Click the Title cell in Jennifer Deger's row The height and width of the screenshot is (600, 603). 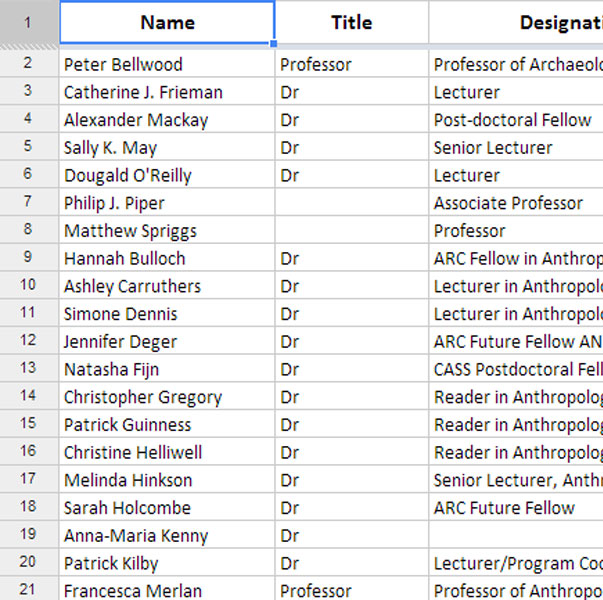coord(351,342)
